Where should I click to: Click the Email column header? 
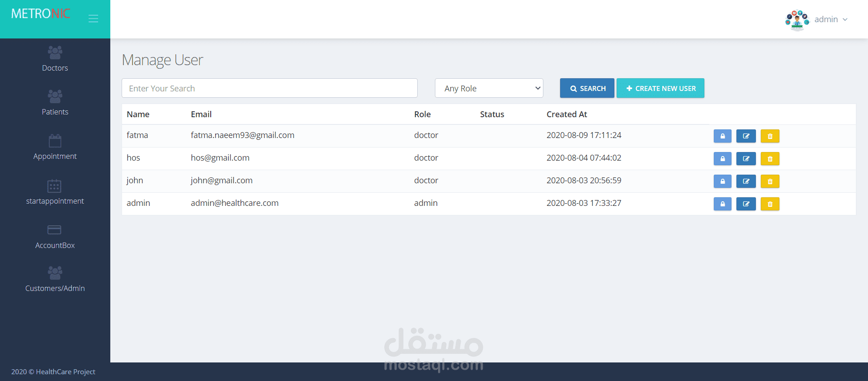point(201,114)
